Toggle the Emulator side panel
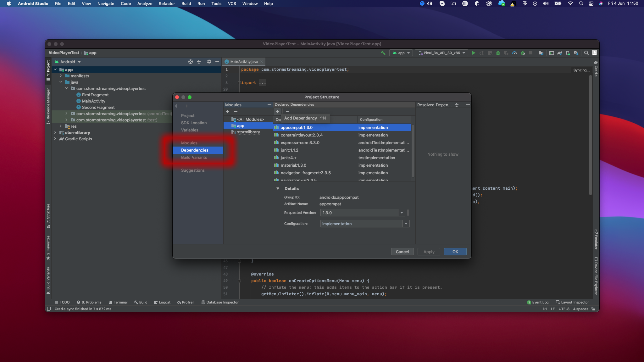Viewport: 644px width, 362px height. [x=596, y=240]
